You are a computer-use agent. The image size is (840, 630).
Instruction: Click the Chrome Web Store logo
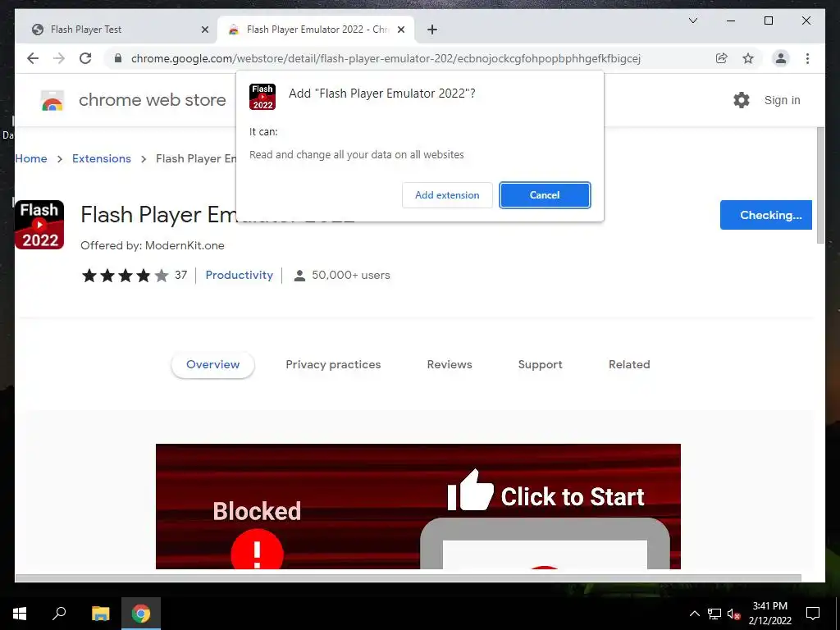click(x=52, y=100)
